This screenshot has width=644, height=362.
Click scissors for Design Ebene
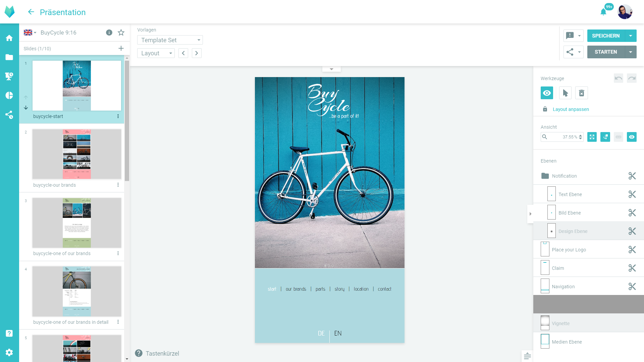(632, 231)
